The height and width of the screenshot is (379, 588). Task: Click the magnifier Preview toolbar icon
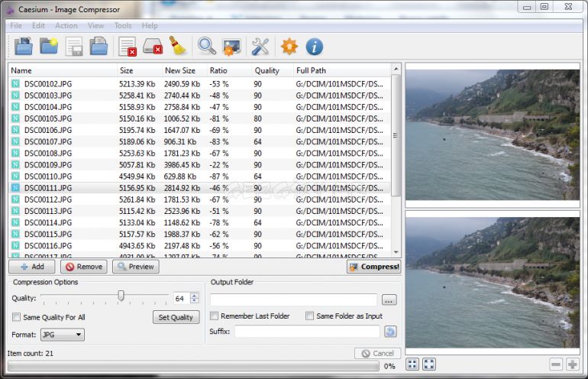207,47
